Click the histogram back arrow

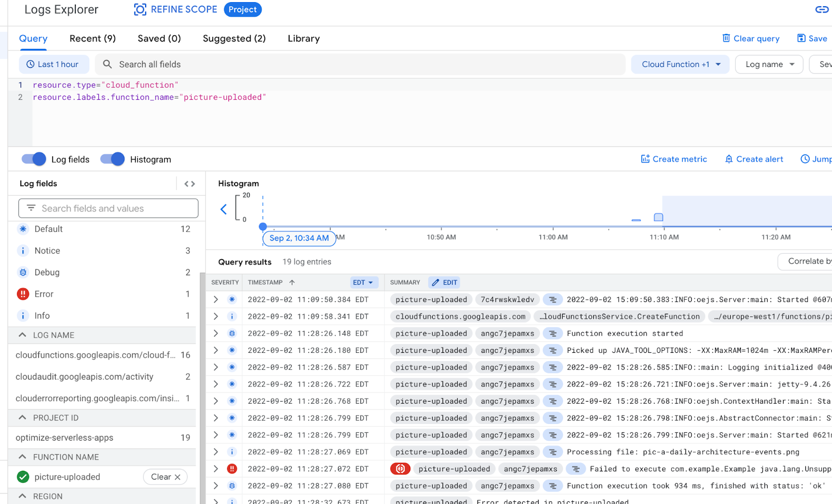pos(224,209)
